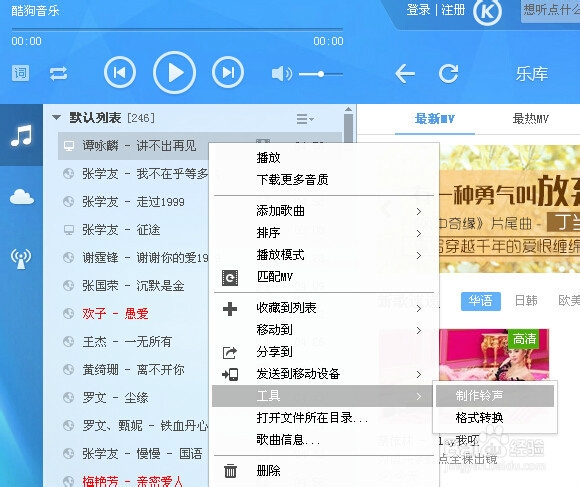The image size is (580, 487).
Task: Select song 黄绮珊 - 离不开你
Action: (133, 370)
